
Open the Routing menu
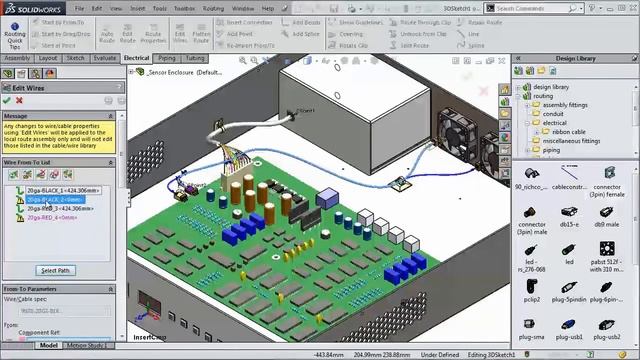(x=213, y=8)
